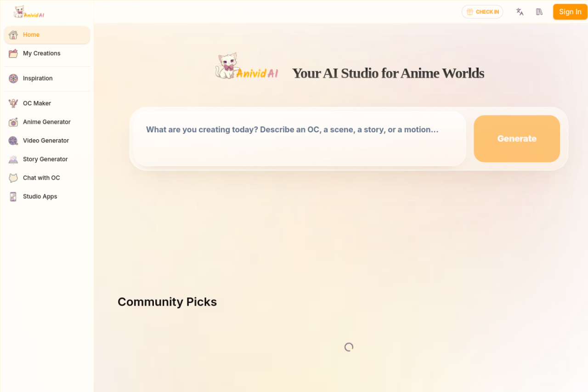
Task: Click the Anivid AI logo in sidebar
Action: coord(29,12)
